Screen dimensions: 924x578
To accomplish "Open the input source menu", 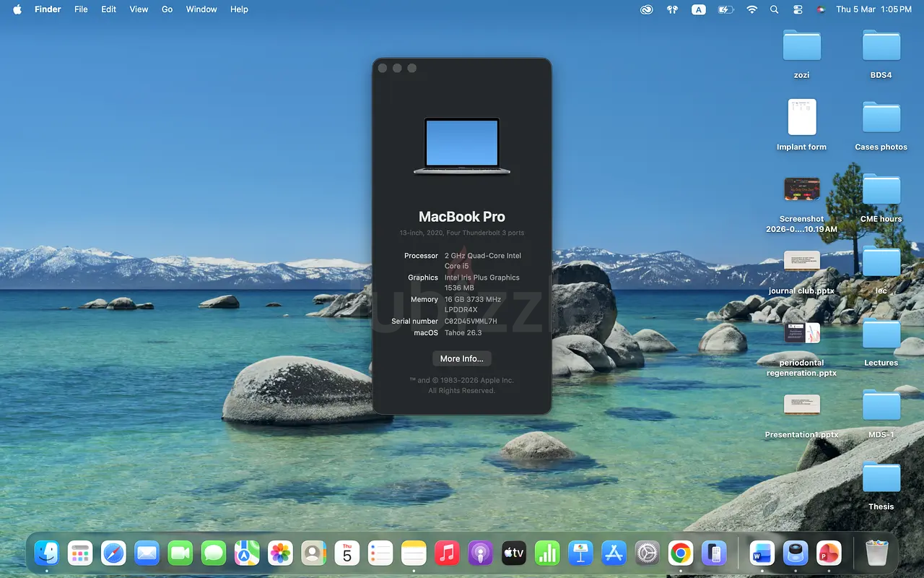I will click(x=698, y=9).
